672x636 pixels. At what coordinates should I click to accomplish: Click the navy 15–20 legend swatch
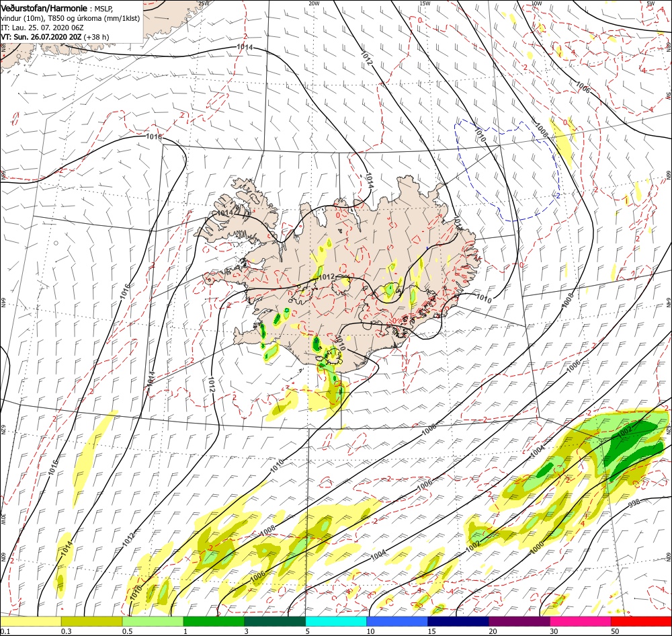click(458, 621)
